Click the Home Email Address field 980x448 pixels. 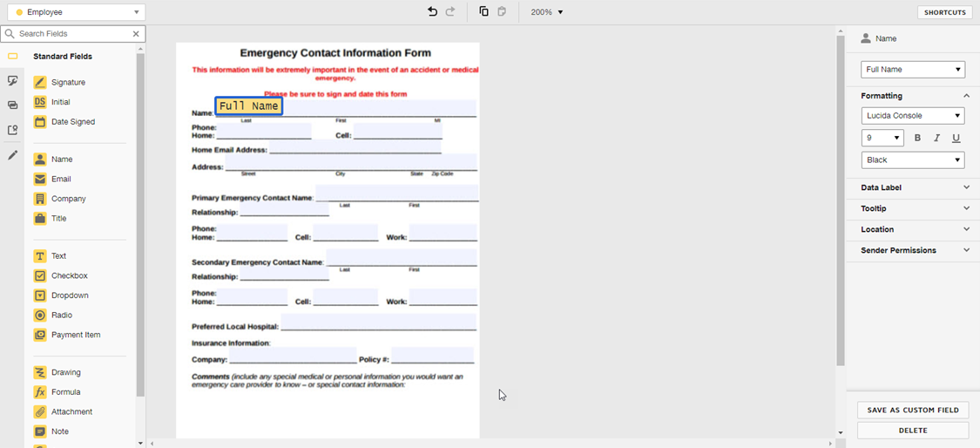point(355,147)
